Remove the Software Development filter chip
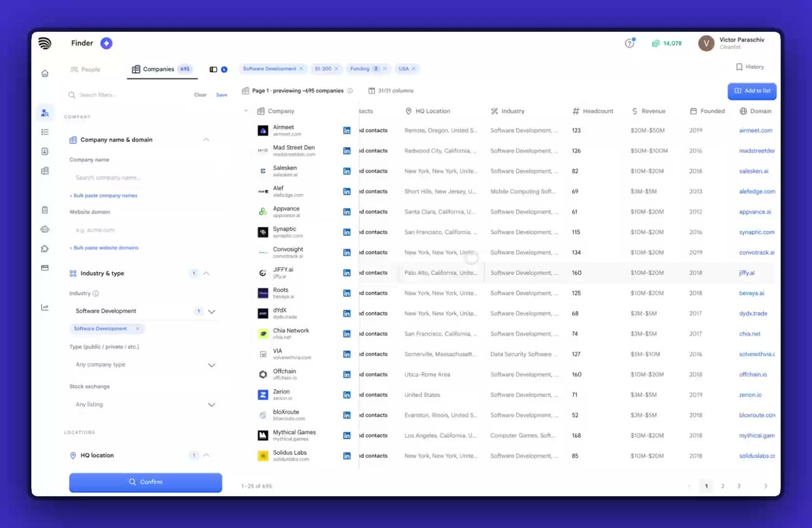This screenshot has width=812, height=528. 301,69
